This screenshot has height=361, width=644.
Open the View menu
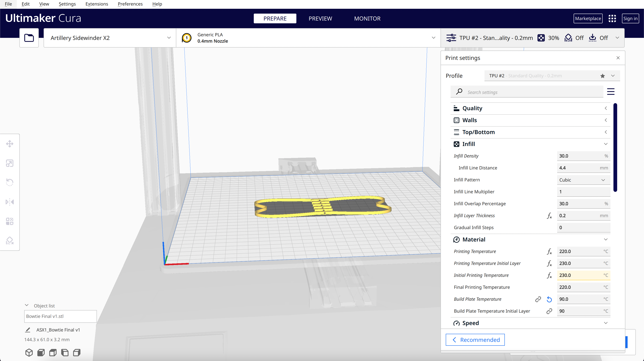[44, 4]
